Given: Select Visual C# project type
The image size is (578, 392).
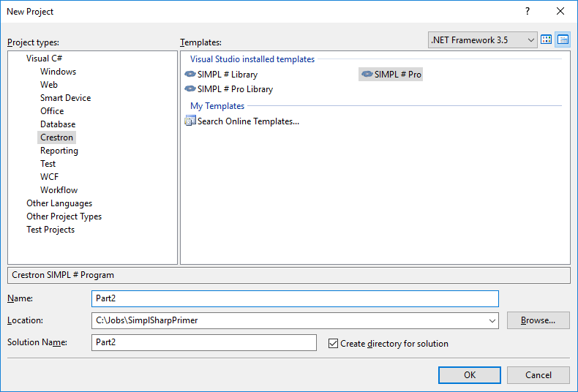Looking at the screenshot, I should pyautogui.click(x=44, y=59).
